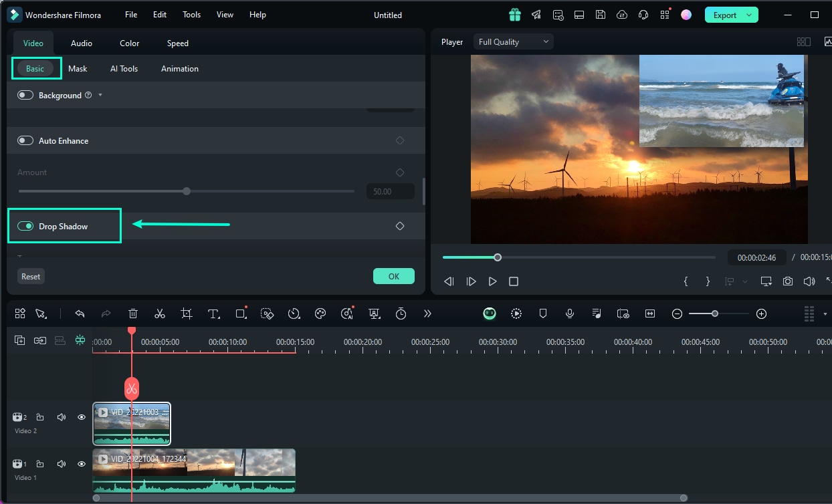Open the color palette icon
This screenshot has width=832, height=504.
pyautogui.click(x=320, y=313)
